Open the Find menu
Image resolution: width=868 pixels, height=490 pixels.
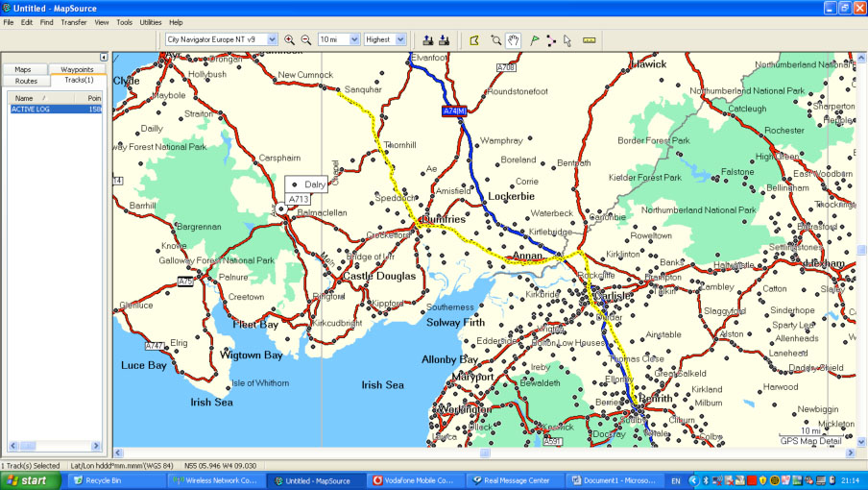point(46,22)
